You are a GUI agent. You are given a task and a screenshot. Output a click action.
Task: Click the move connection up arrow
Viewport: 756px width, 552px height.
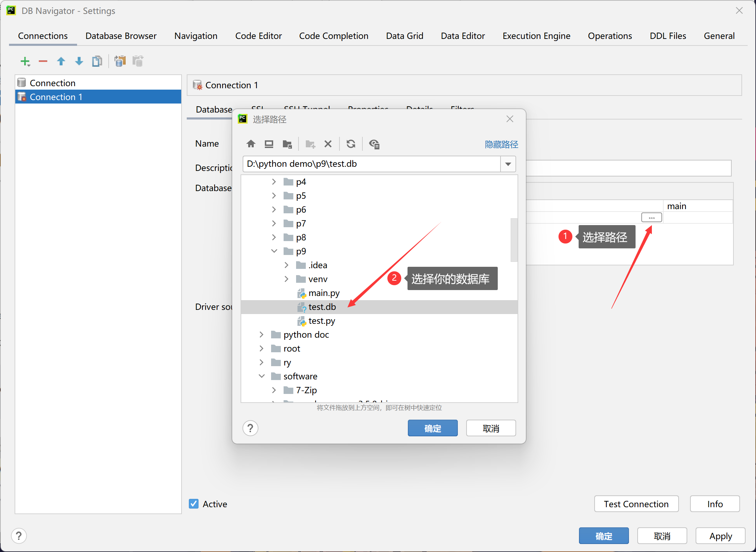(x=61, y=61)
